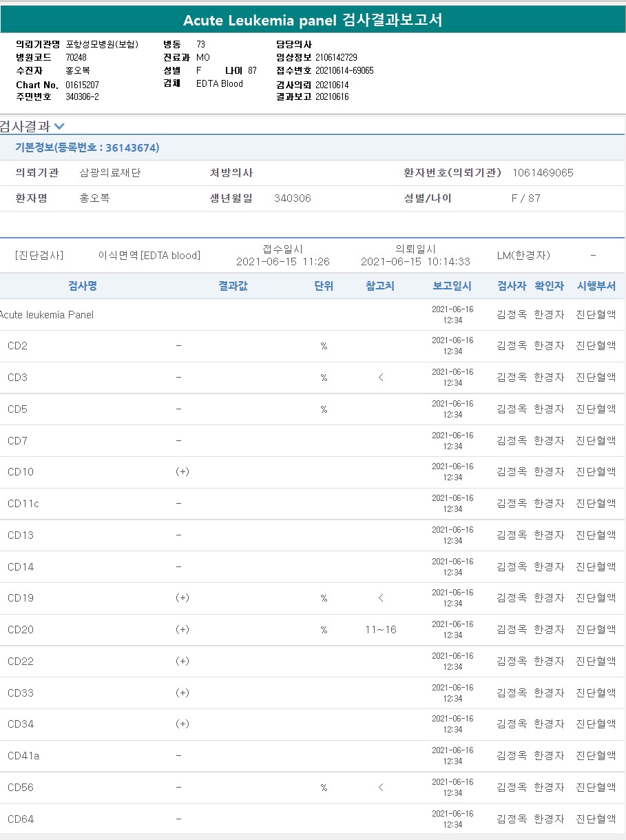
Task: Click the 결과값 column header
Action: tap(233, 286)
